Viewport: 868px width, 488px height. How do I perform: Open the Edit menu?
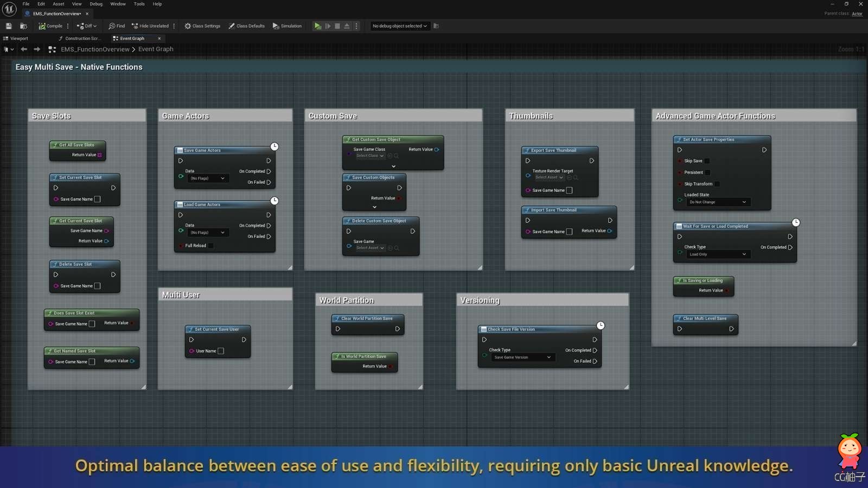41,4
